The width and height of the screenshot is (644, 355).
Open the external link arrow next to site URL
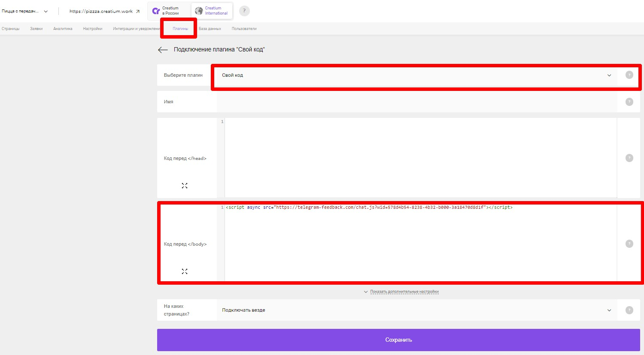point(138,12)
